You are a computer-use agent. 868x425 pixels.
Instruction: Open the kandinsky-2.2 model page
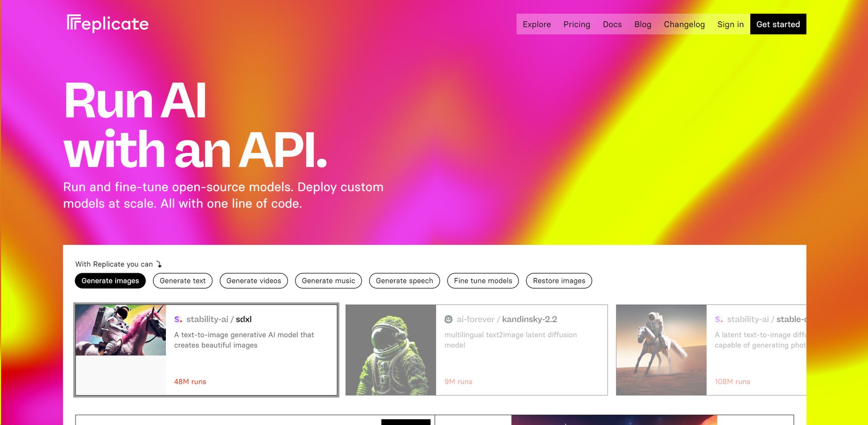point(530,319)
